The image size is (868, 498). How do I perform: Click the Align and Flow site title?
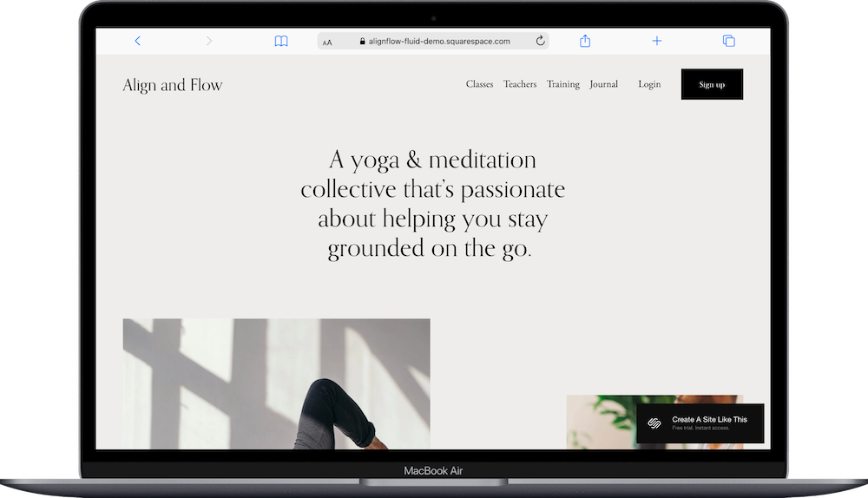[173, 85]
